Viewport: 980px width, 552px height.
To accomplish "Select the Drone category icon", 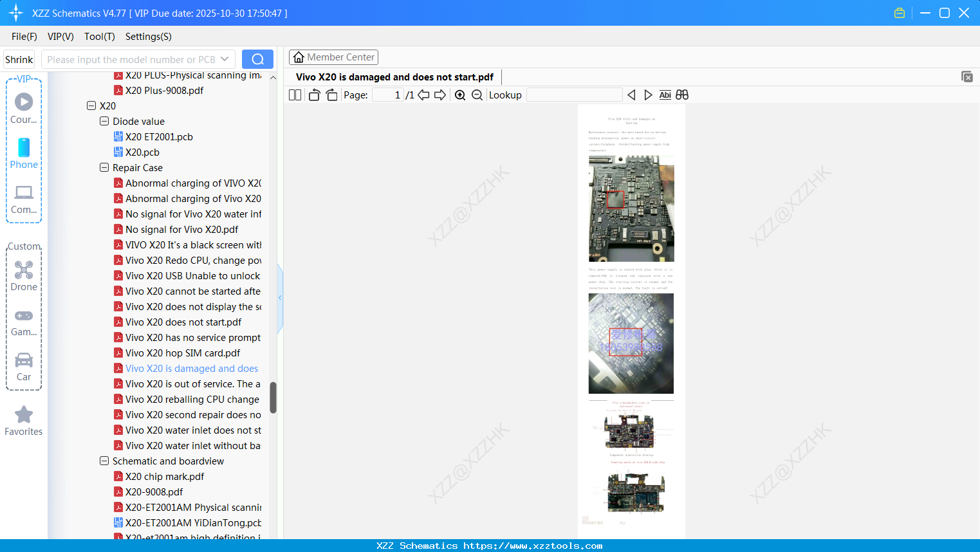I will [24, 276].
